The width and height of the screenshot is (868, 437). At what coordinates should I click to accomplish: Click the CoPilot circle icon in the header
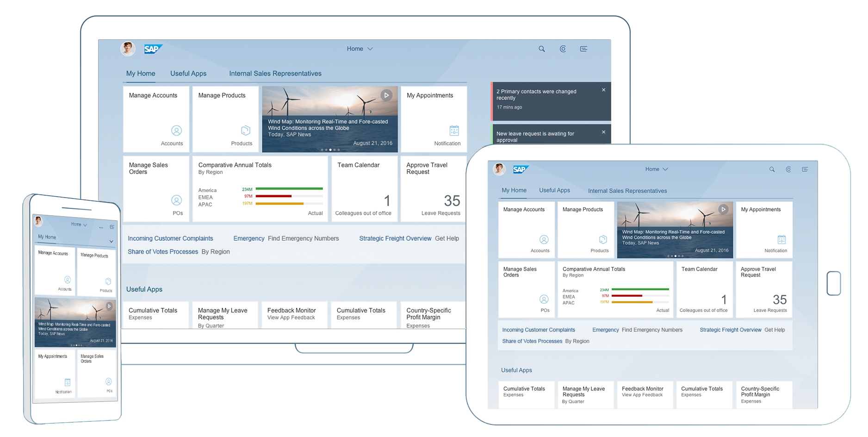pyautogui.click(x=563, y=49)
